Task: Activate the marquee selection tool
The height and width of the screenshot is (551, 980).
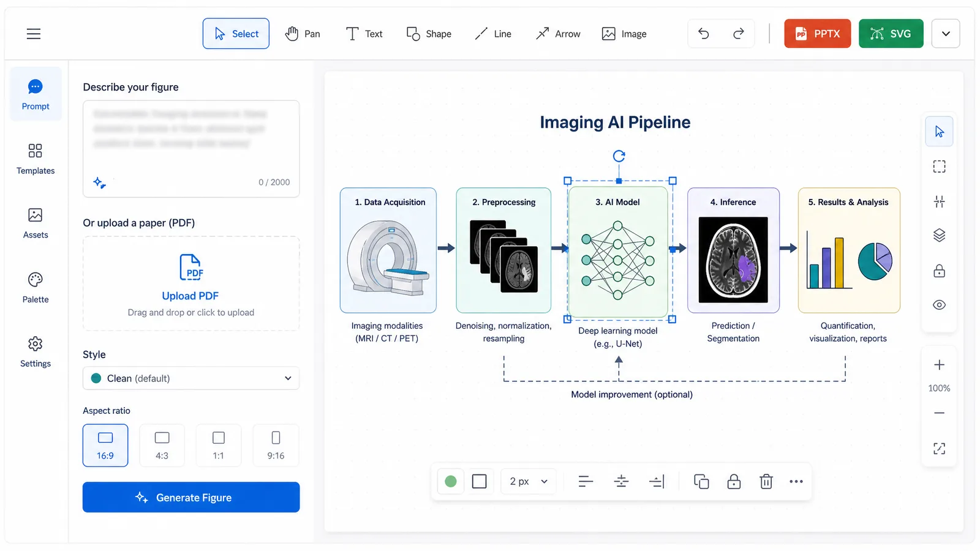Action: (x=939, y=167)
